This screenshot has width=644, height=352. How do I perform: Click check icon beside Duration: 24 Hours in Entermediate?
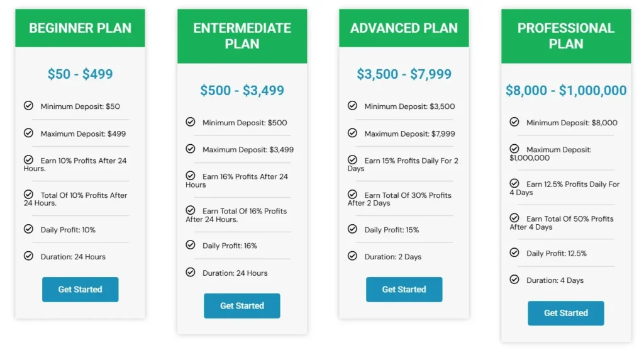tap(191, 272)
